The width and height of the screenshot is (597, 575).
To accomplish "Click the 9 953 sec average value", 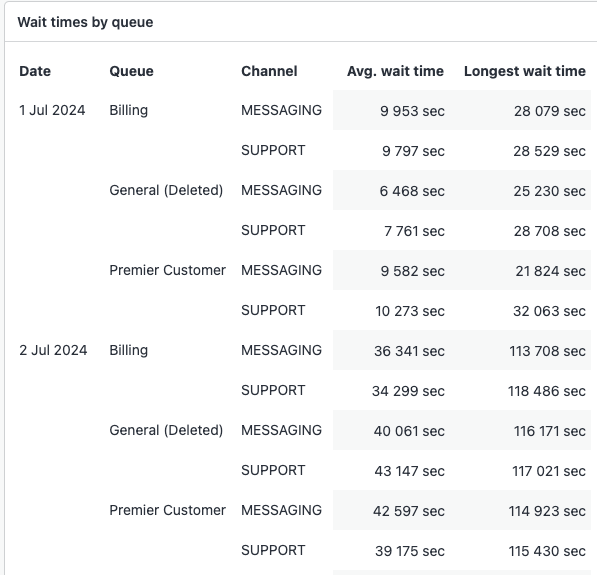I will (412, 111).
